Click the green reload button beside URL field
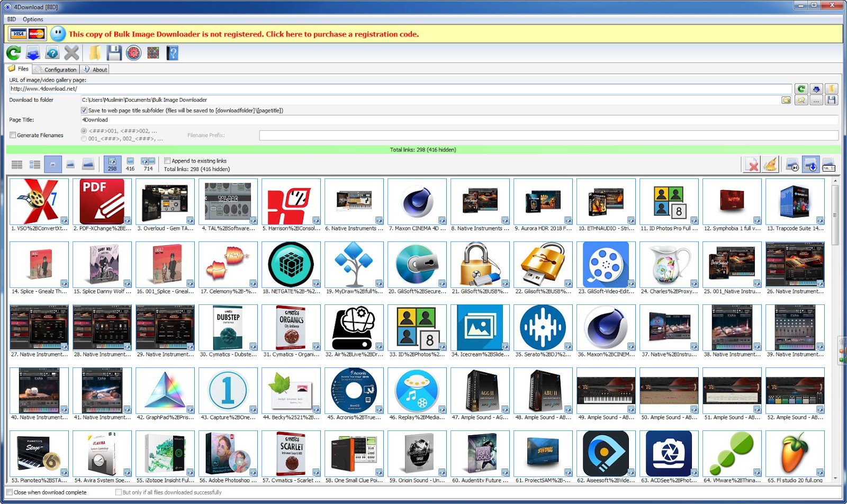 point(801,89)
